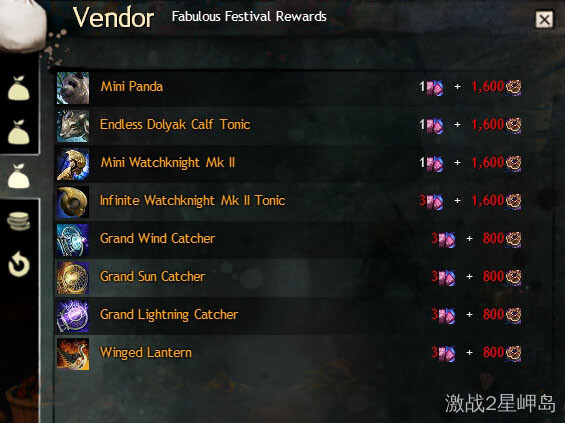
Task: Select Infinite Watchknight Mk II Tonic icon
Action: pos(73,202)
